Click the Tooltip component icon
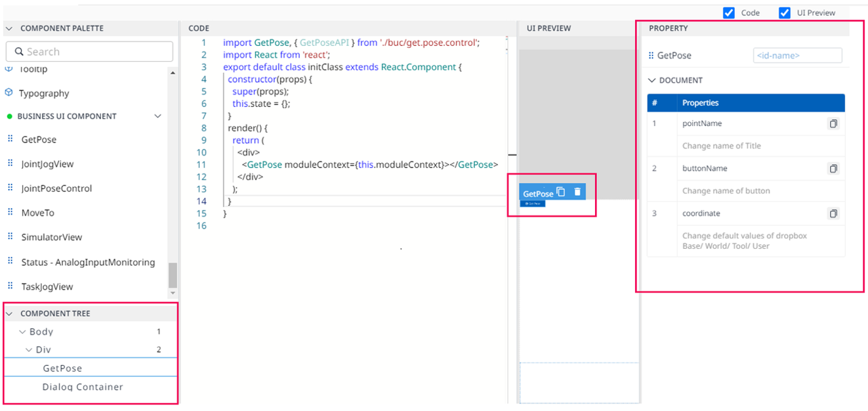Screen dimensions: 868x411 [x=9, y=68]
